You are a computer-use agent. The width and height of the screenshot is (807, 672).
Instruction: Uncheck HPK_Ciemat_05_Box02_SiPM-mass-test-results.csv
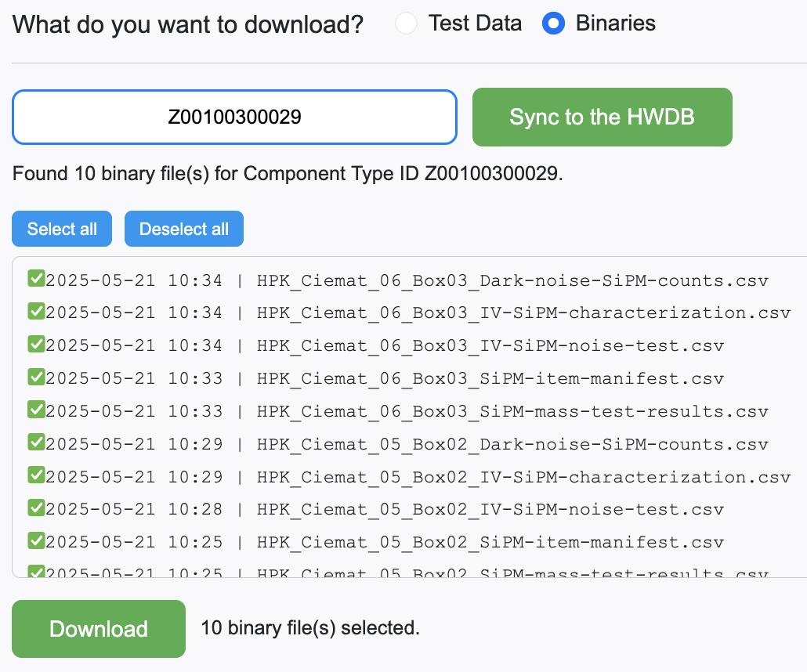pyautogui.click(x=36, y=573)
